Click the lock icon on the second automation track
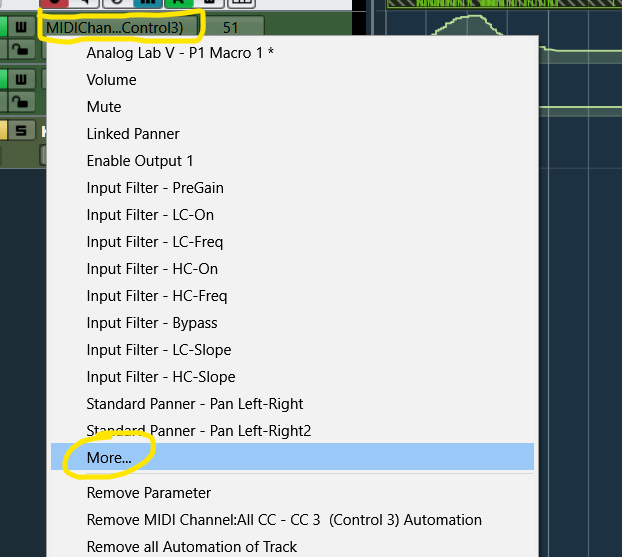 click(x=21, y=100)
